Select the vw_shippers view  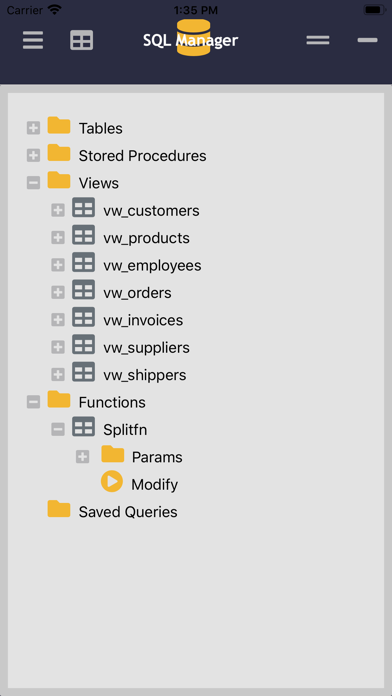145,375
